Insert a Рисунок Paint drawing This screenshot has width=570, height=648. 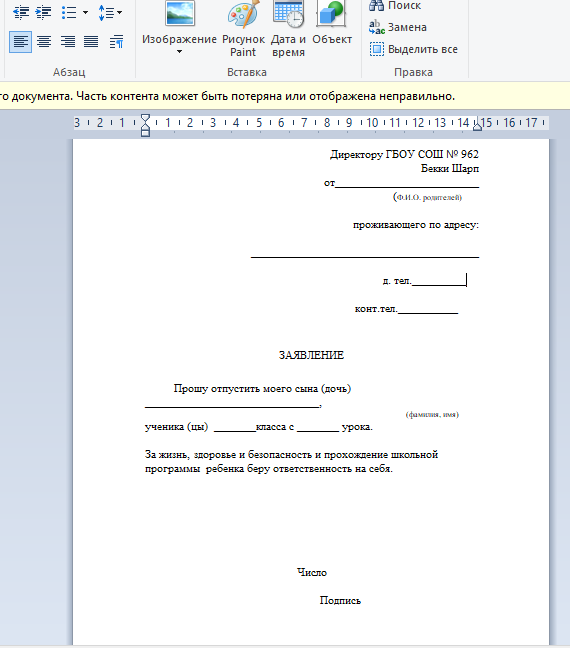click(243, 29)
